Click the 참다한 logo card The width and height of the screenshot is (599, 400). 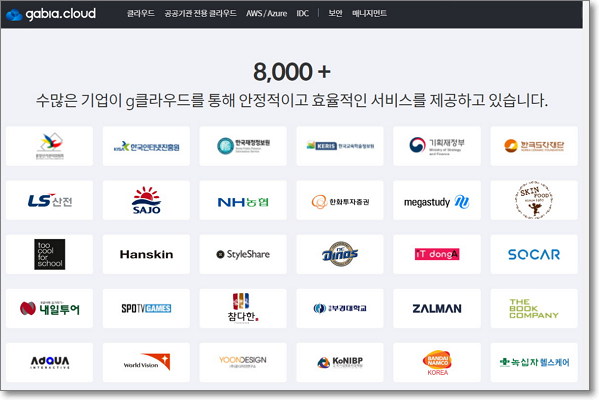coord(243,308)
